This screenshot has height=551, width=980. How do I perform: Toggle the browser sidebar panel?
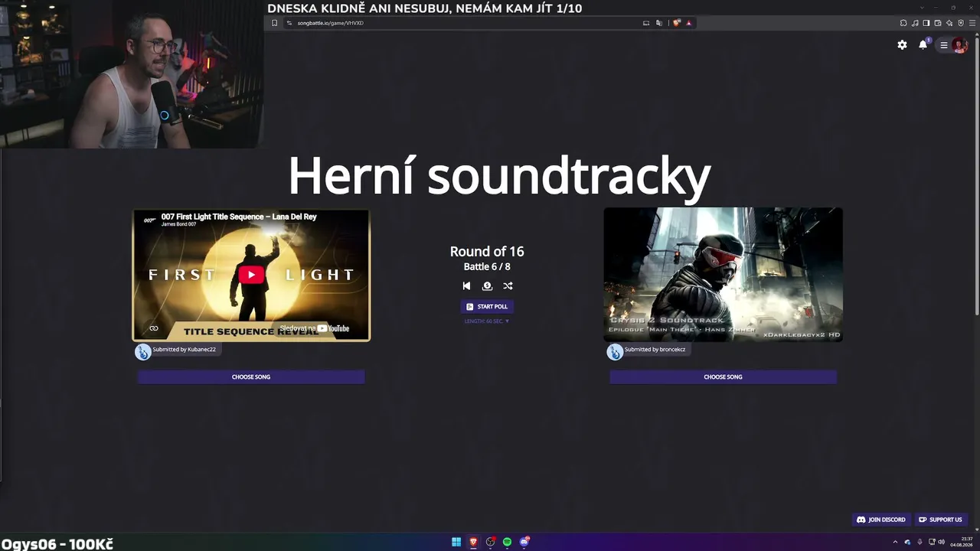(x=926, y=23)
